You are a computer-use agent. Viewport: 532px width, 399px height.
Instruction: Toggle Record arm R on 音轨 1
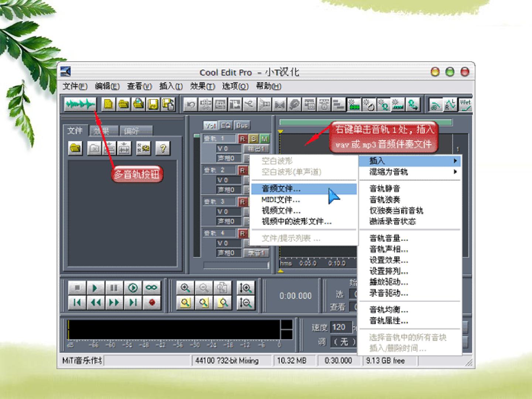[x=242, y=139]
